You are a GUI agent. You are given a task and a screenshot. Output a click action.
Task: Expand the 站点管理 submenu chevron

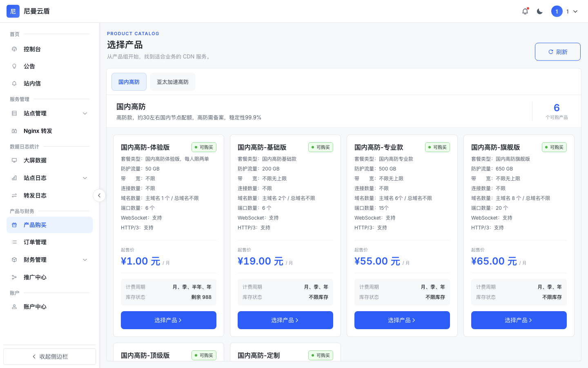(x=85, y=113)
